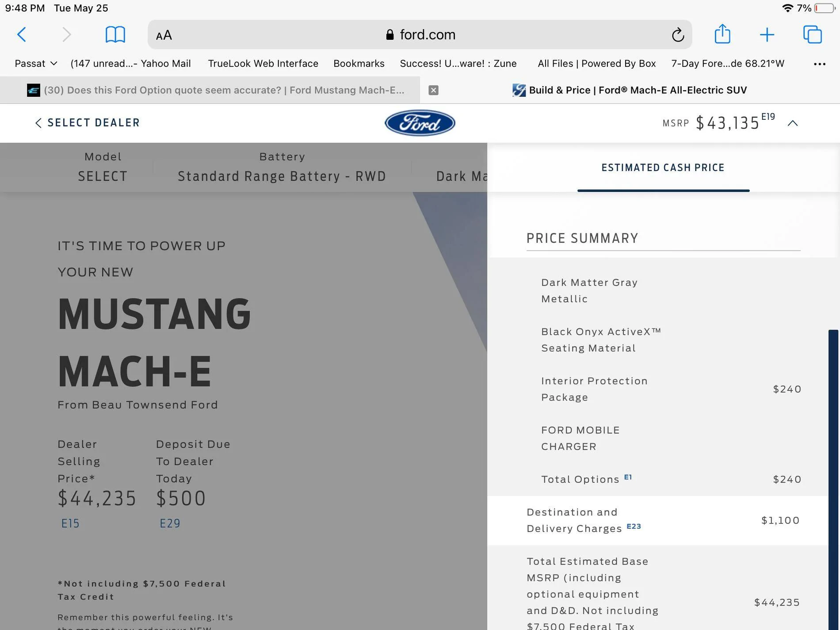Click the price summary scrollbar
Screen dimensions: 840x630
click(833, 480)
